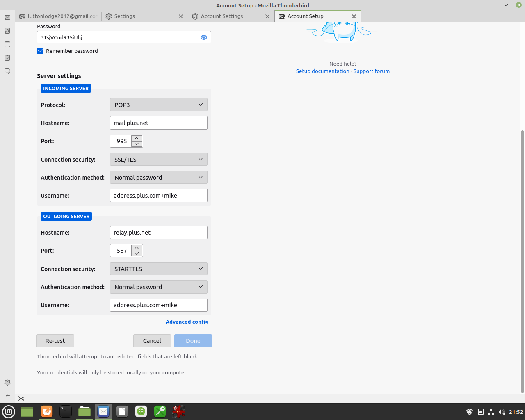Toggle the Remember password checkbox
This screenshot has width=525, height=420.
point(40,51)
